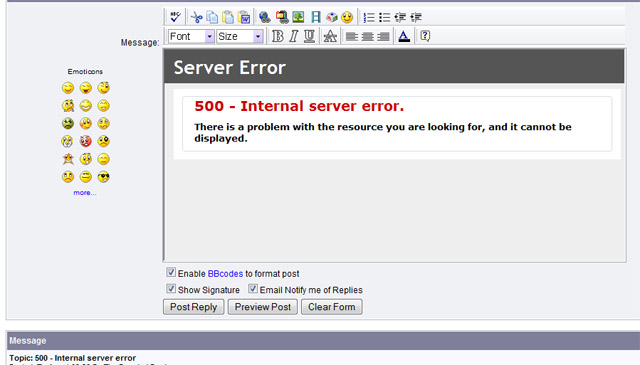Insert the big white grin emoticon

click(86, 106)
